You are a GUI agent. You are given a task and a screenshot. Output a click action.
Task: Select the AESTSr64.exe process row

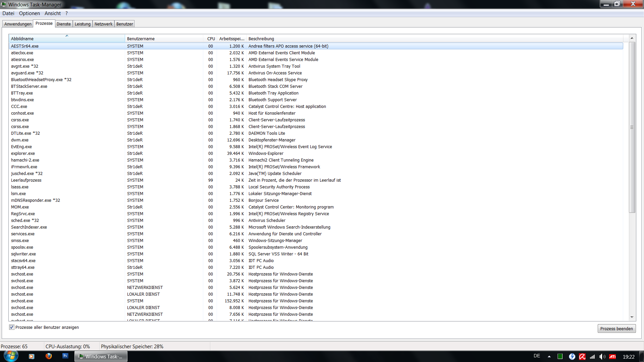[x=316, y=46]
